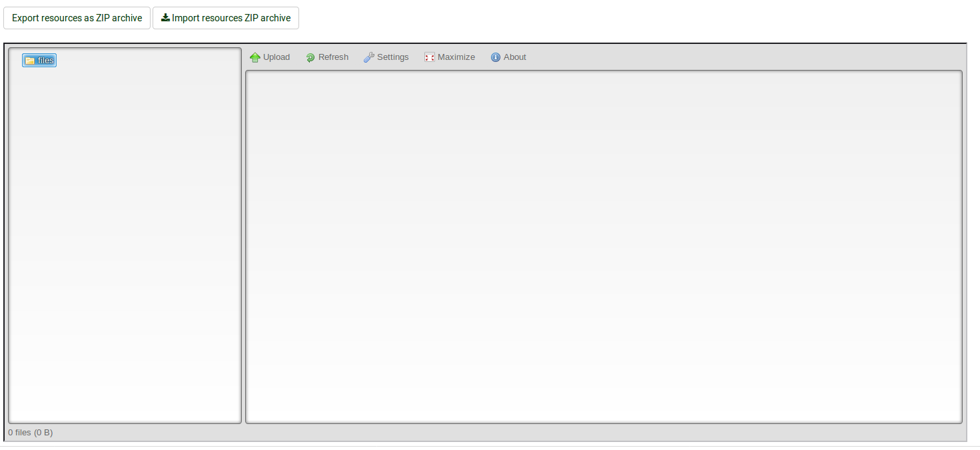Hit the Maximize text in the toolbar
Screen dimensions: 980x450
coord(456,57)
